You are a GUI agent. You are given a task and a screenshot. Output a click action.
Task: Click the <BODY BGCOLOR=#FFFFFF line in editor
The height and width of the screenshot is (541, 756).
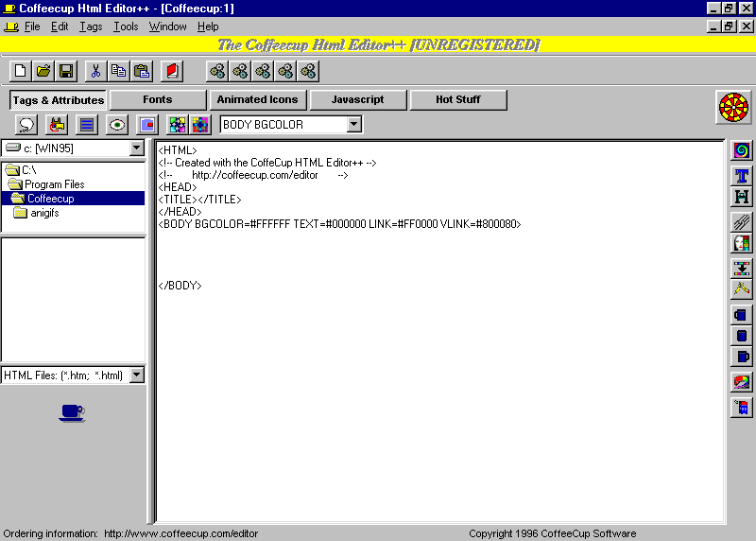tap(339, 224)
